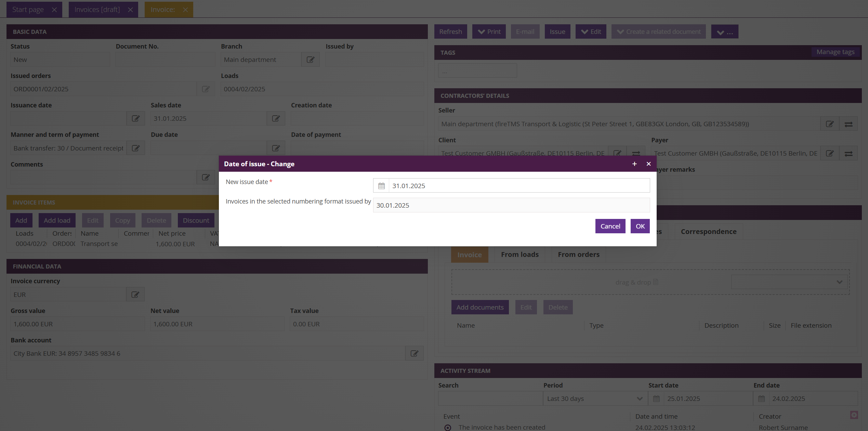Click the New issue date input field
The image size is (868, 431).
519,186
